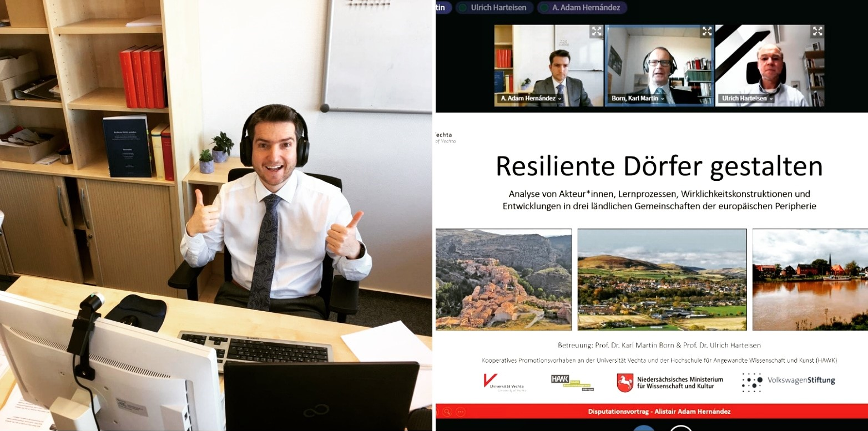Click the HAWK logo on the slide

coord(572,382)
